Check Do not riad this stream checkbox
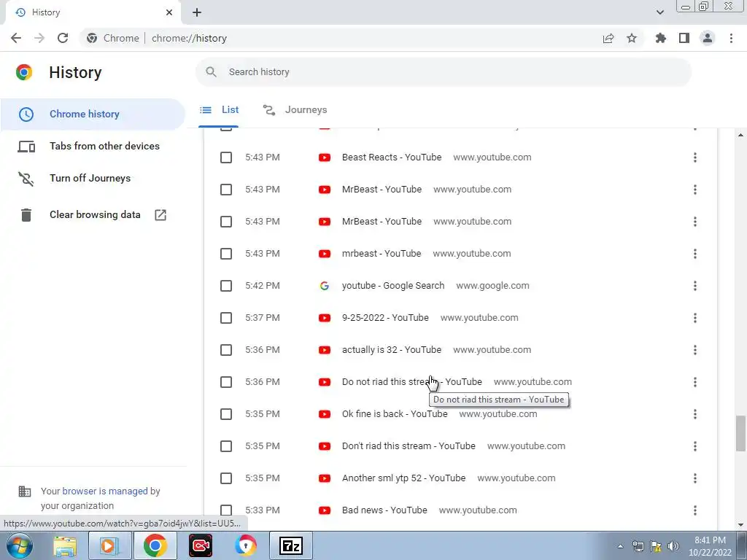This screenshot has width=747, height=560. 226,382
